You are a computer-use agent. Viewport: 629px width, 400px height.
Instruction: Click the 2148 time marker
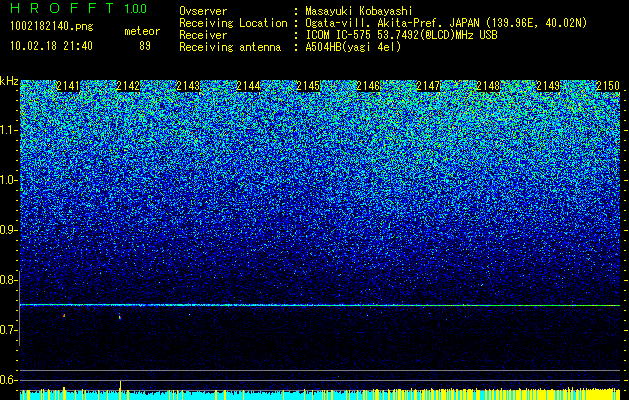(x=488, y=86)
